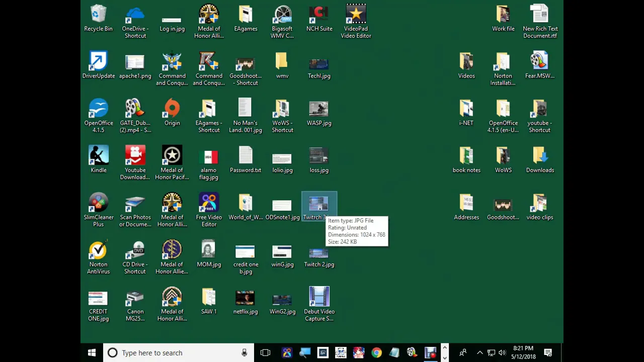Screen dimensions: 644x362
Task: Open the video clips folder
Action: [x=540, y=207]
